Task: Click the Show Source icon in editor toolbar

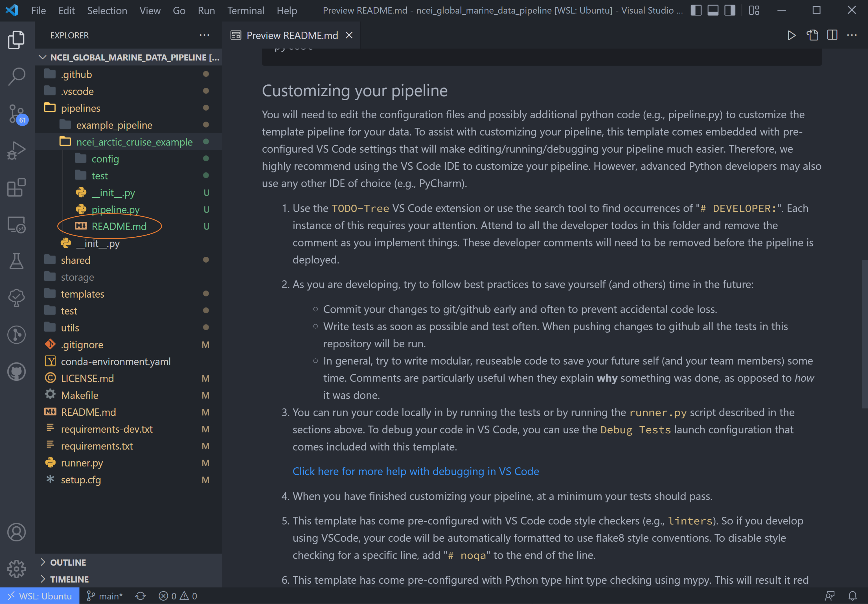Action: click(812, 36)
